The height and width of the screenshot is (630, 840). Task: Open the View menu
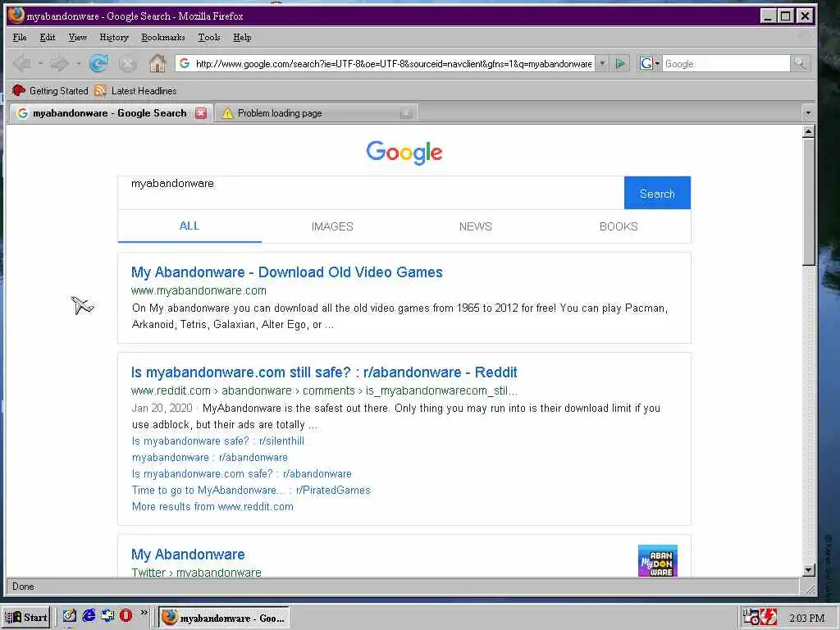click(77, 38)
